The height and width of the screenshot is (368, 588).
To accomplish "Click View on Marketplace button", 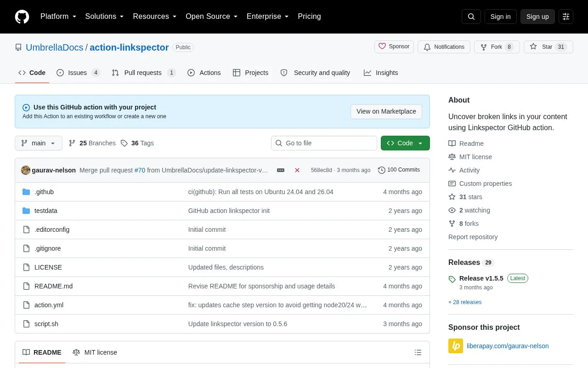I will click(386, 111).
